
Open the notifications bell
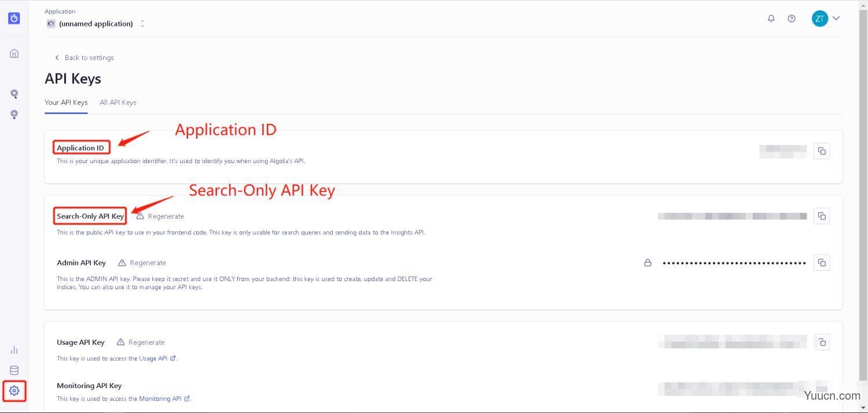click(x=771, y=19)
